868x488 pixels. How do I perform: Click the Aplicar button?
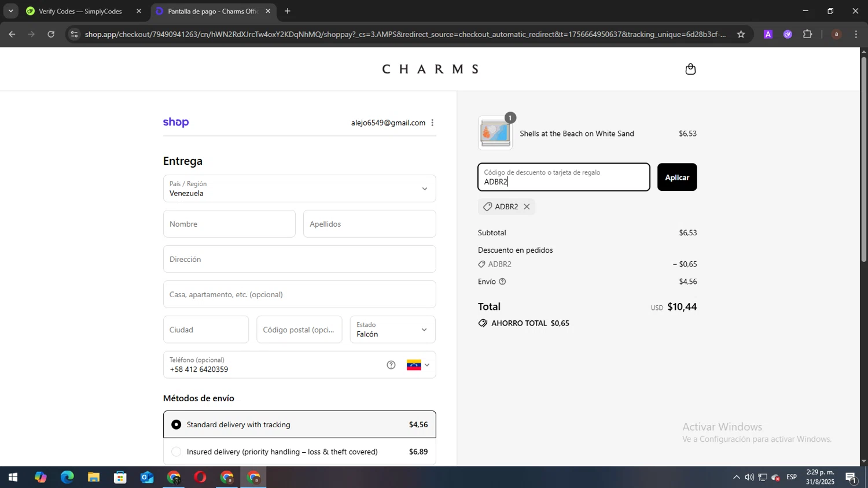click(x=677, y=178)
